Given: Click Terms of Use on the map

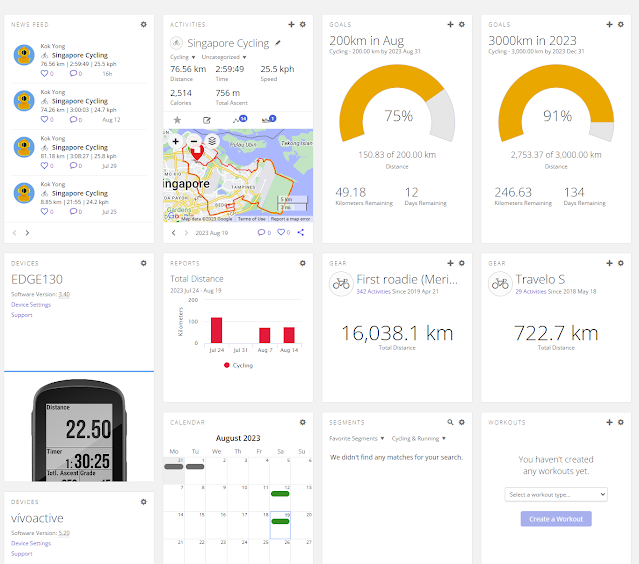Looking at the screenshot, I should 251,219.
